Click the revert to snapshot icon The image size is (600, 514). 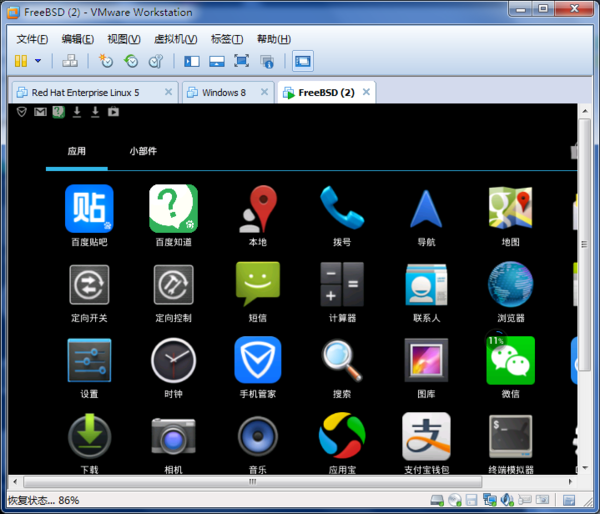click(x=131, y=61)
